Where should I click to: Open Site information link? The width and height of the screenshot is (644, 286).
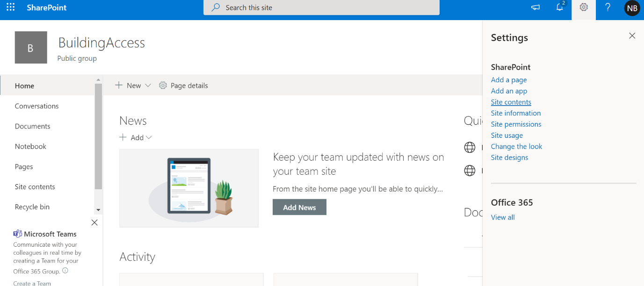[x=516, y=113]
